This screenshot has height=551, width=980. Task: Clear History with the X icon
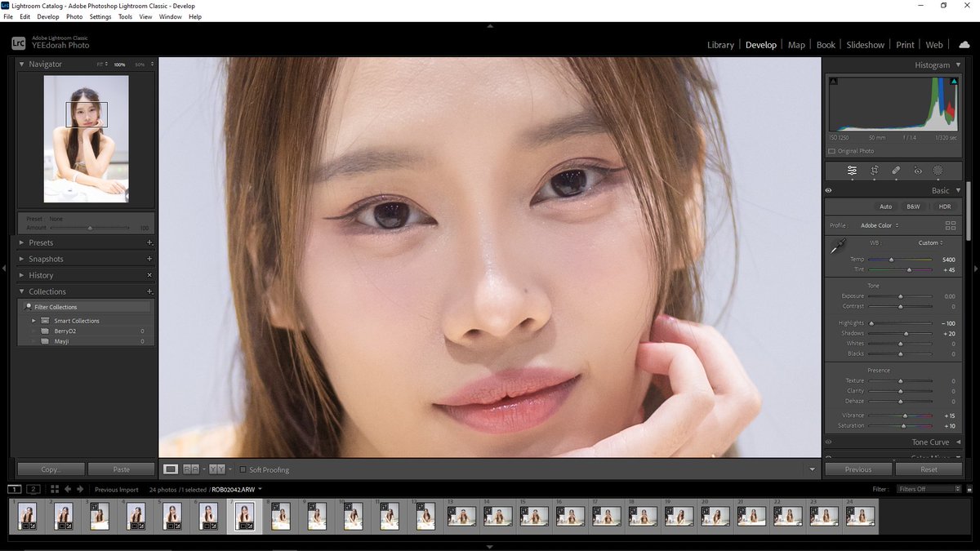(x=149, y=275)
